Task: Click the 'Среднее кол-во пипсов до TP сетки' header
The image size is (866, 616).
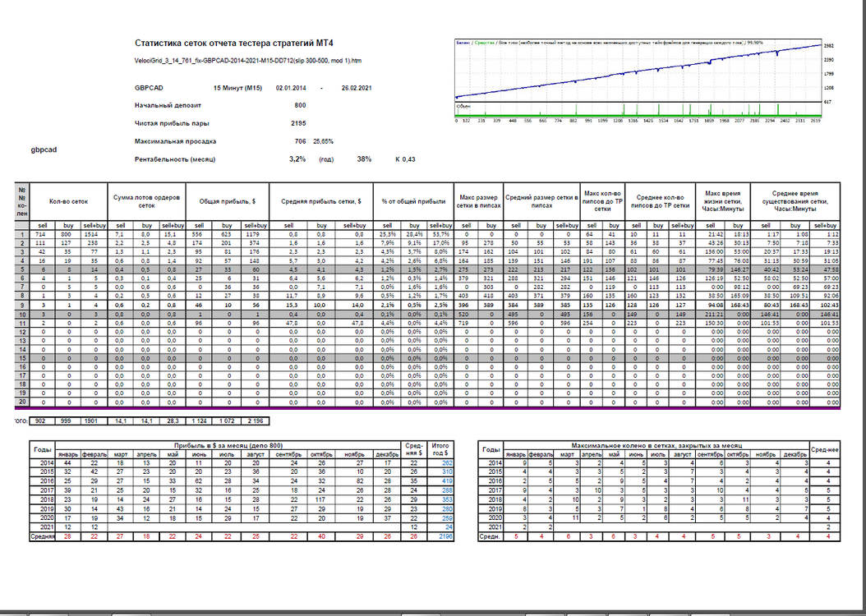Action: pyautogui.click(x=660, y=202)
